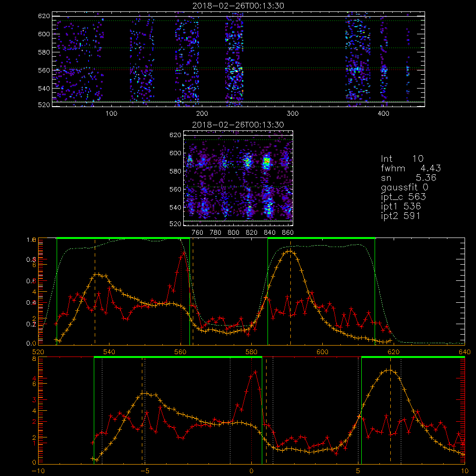Viewport: 476px width, 476px height.
Task: Select the 'ipt1 536' readout text
Action: point(401,207)
